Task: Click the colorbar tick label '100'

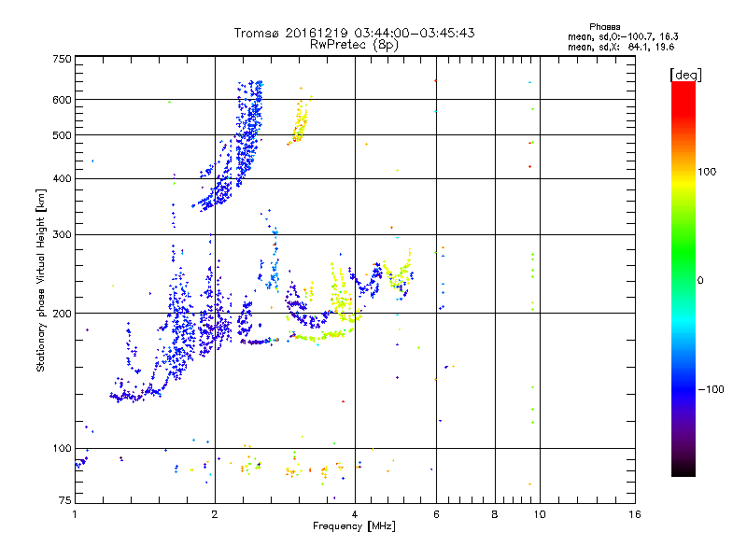Action: pyautogui.click(x=707, y=172)
